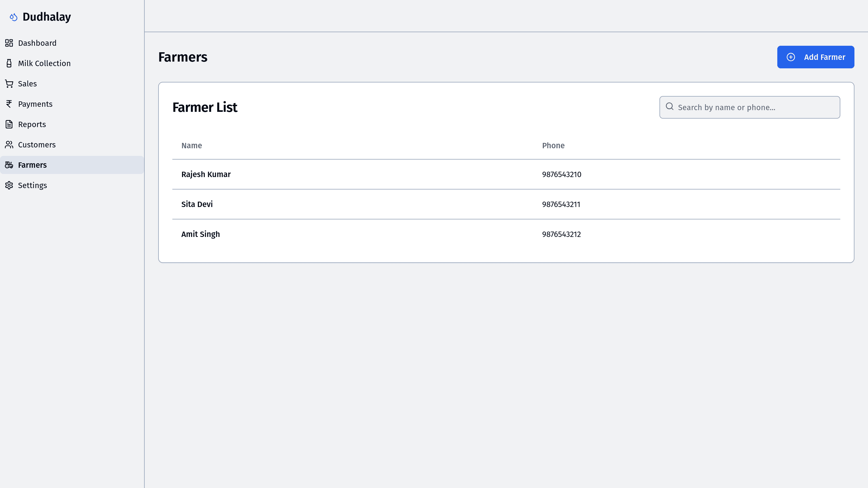This screenshot has width=868, height=488.
Task: Click the plus circle on Add Farmer
Action: click(x=791, y=57)
